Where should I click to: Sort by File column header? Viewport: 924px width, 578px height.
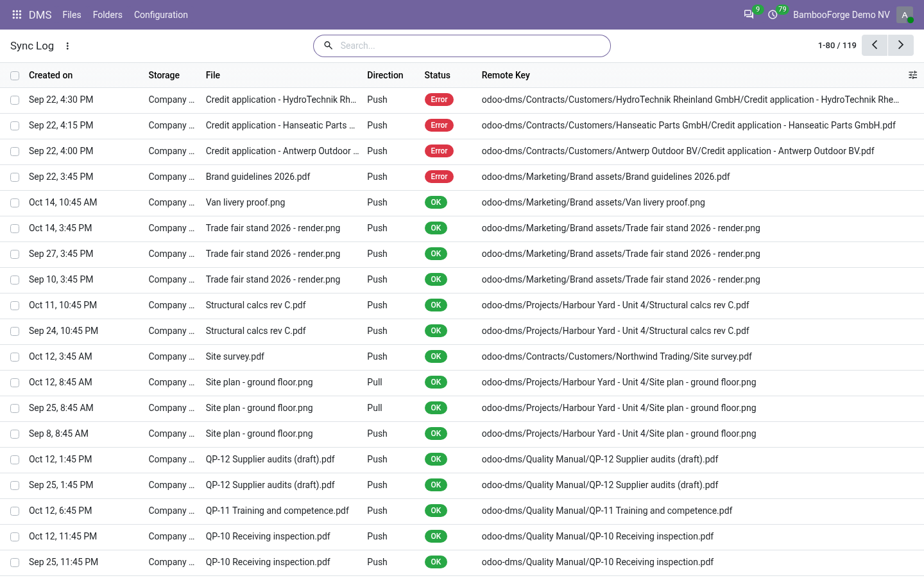(213, 75)
